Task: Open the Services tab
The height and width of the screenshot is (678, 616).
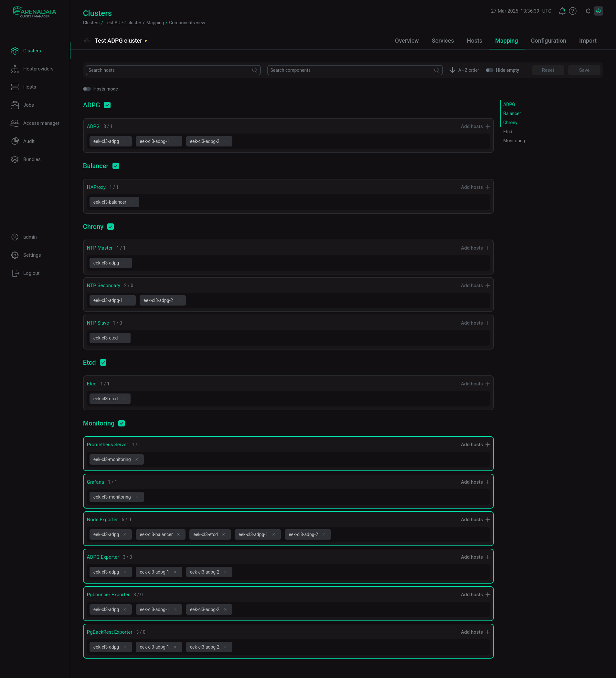Action: pyautogui.click(x=442, y=41)
